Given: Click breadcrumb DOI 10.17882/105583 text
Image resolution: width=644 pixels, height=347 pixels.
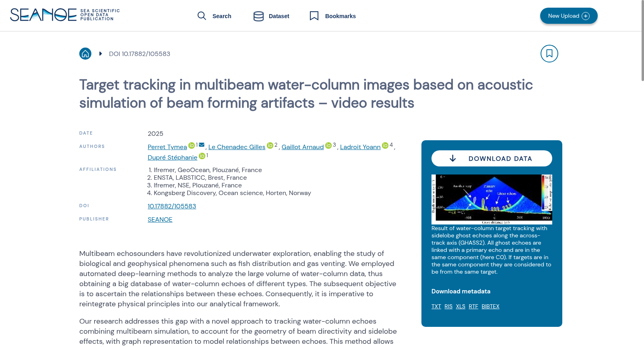Looking at the screenshot, I should point(140,54).
